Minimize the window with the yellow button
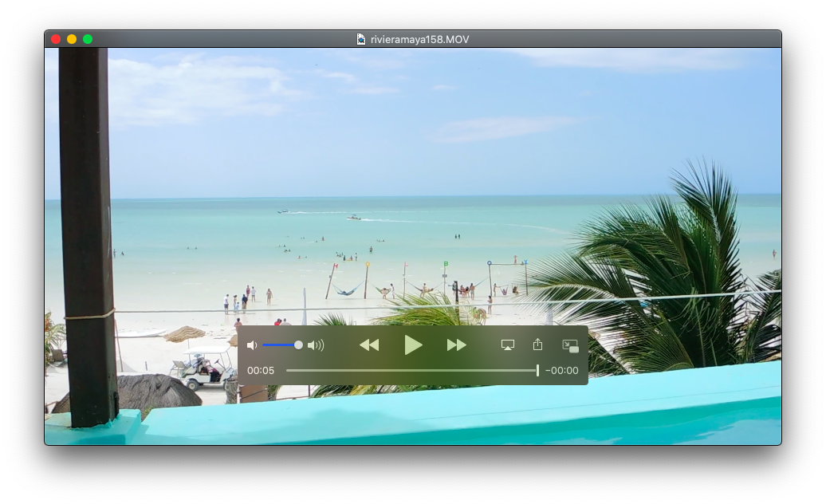Screen dimensions: 826x504 point(72,39)
